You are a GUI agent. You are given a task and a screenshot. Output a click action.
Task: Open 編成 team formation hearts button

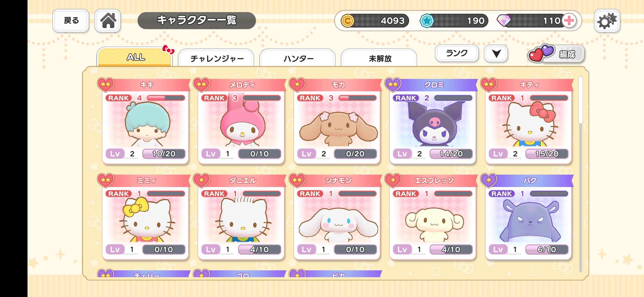[556, 54]
